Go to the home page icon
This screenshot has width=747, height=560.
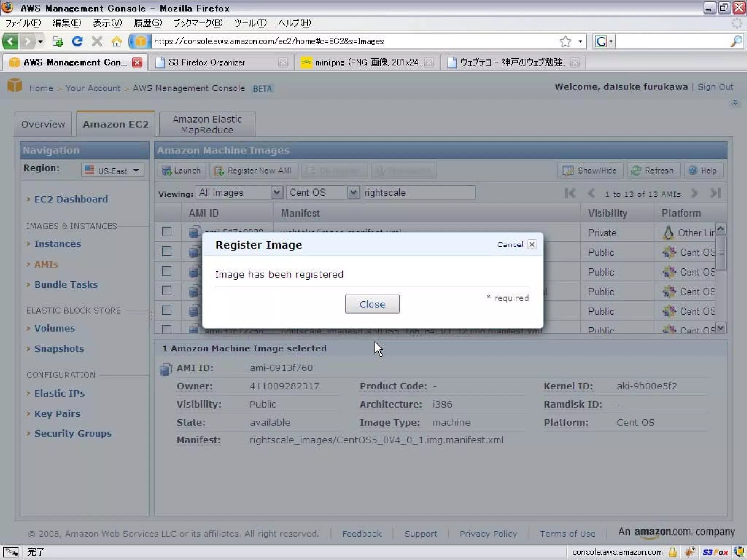click(x=117, y=41)
